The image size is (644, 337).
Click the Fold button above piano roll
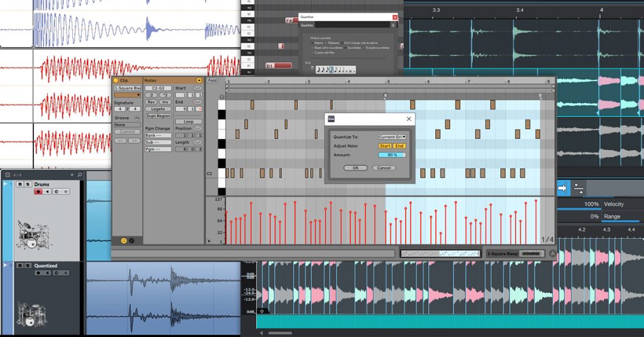[x=212, y=80]
